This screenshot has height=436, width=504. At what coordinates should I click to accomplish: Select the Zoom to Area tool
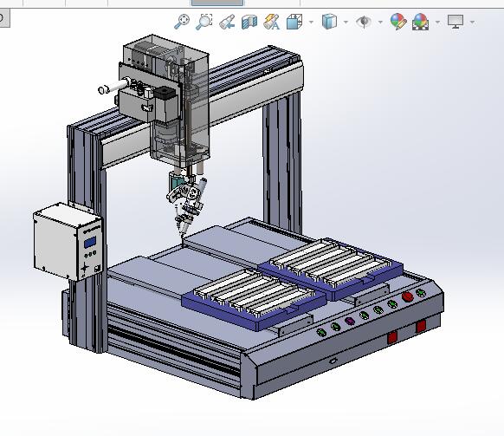[x=204, y=22]
